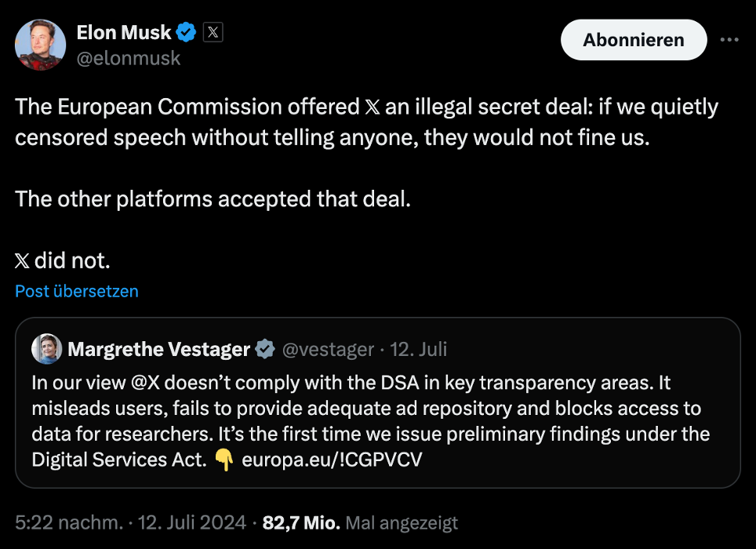This screenshot has width=756, height=549.
Task: Open the Elon Musk display name link
Action: point(124,32)
